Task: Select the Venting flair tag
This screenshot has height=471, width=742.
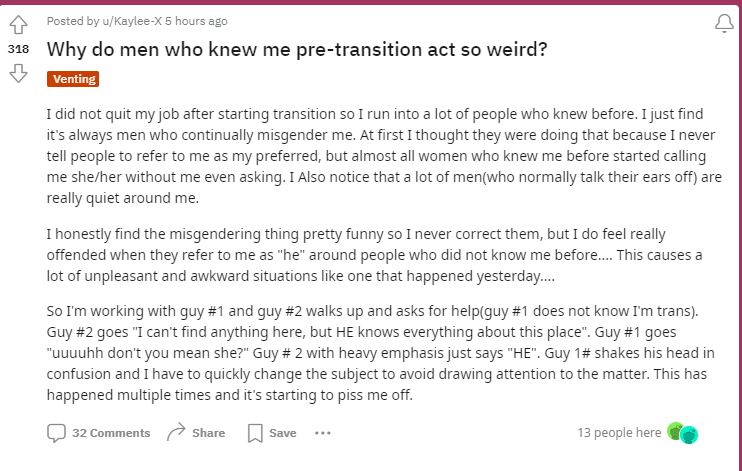Action: pos(73,79)
